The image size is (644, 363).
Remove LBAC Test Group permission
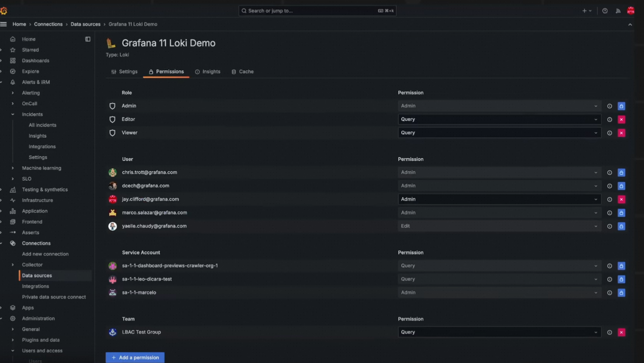coord(621,332)
